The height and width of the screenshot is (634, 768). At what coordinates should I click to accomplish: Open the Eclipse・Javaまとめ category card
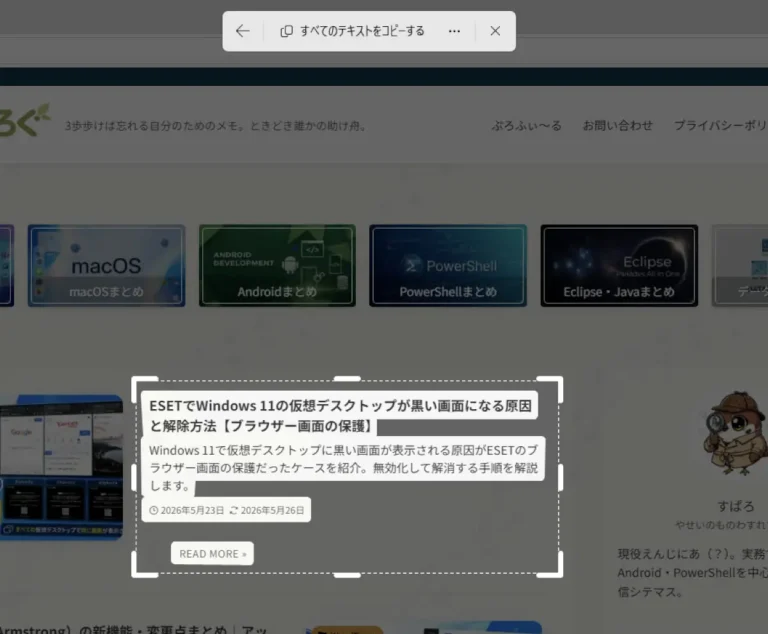click(x=619, y=266)
